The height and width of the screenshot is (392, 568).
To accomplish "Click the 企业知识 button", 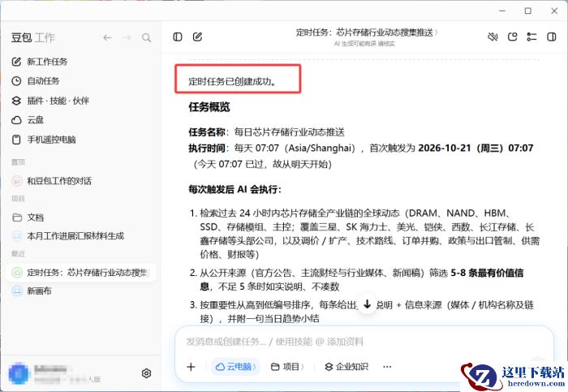I will pyautogui.click(x=346, y=367).
